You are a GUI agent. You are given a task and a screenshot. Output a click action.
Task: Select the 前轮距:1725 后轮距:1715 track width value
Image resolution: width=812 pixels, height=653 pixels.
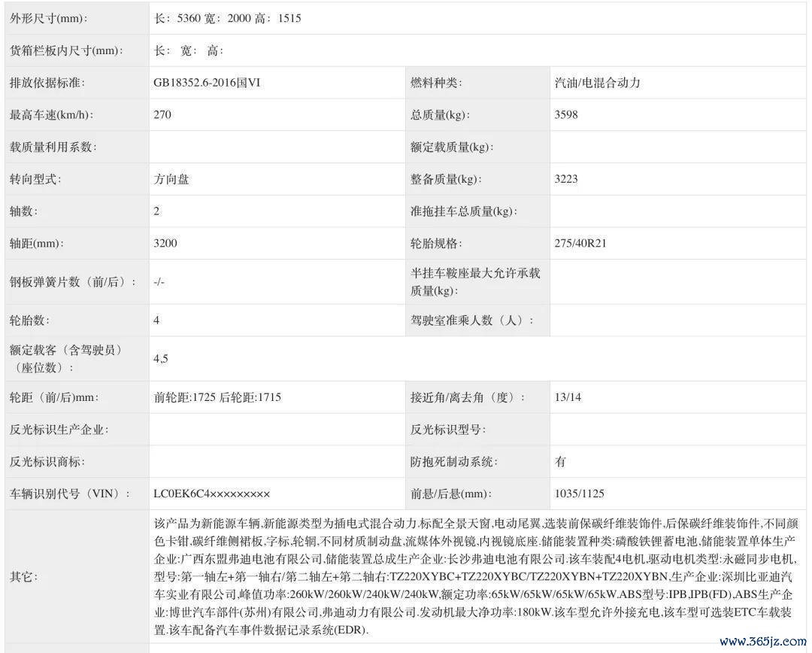[x=217, y=397]
